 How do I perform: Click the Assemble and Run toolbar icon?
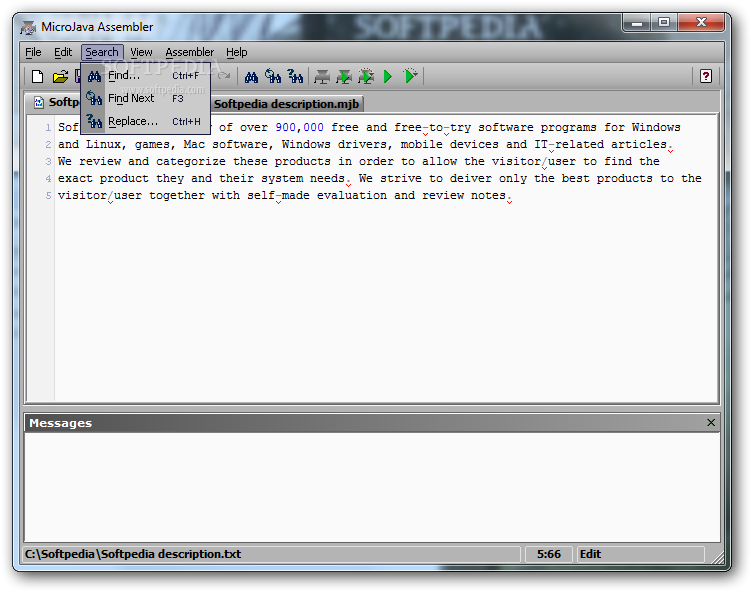(x=344, y=76)
